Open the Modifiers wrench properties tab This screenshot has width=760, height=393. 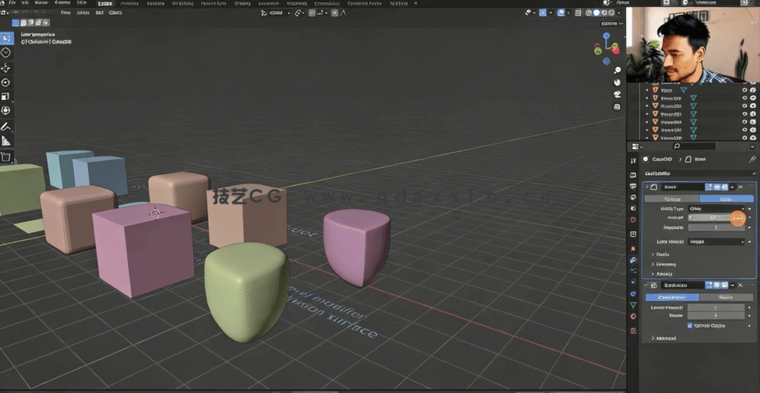[x=633, y=260]
